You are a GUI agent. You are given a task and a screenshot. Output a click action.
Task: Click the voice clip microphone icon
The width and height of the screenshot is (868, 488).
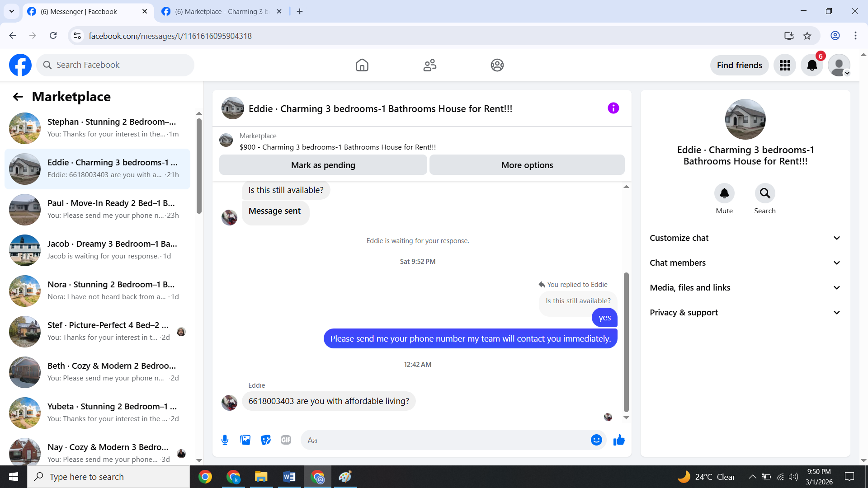[x=225, y=440]
